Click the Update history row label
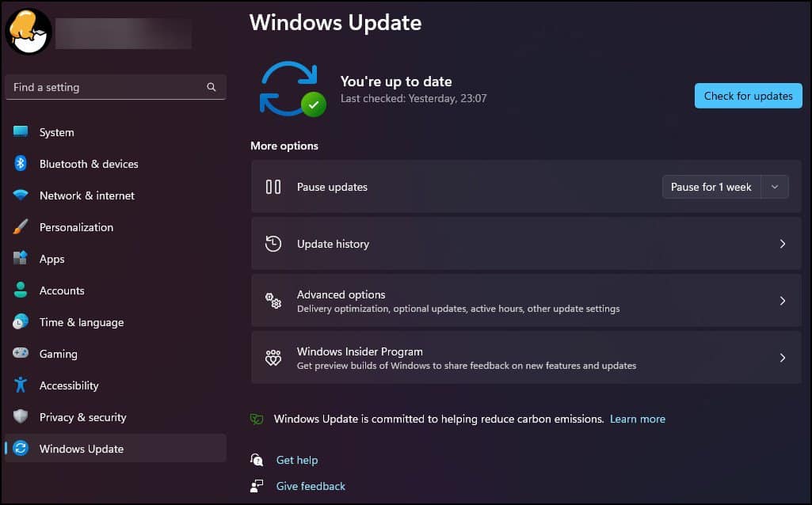The height and width of the screenshot is (505, 812). pos(333,244)
